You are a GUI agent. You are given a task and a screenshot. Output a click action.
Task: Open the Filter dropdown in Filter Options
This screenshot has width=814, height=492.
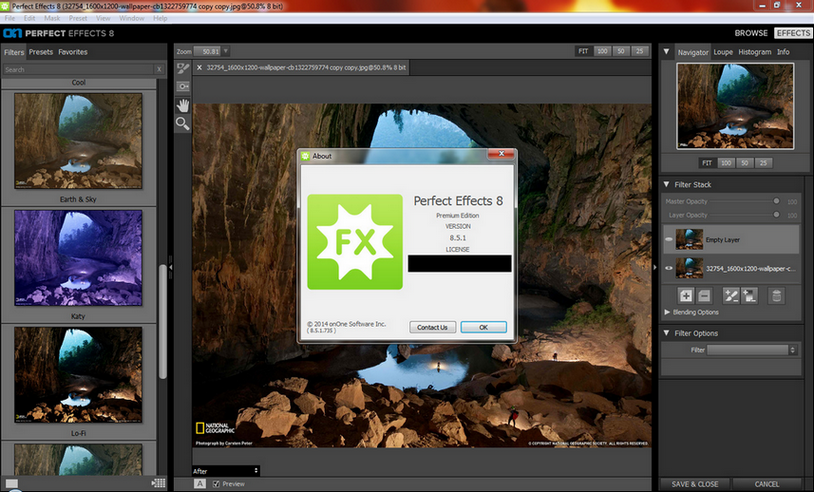[752, 350]
